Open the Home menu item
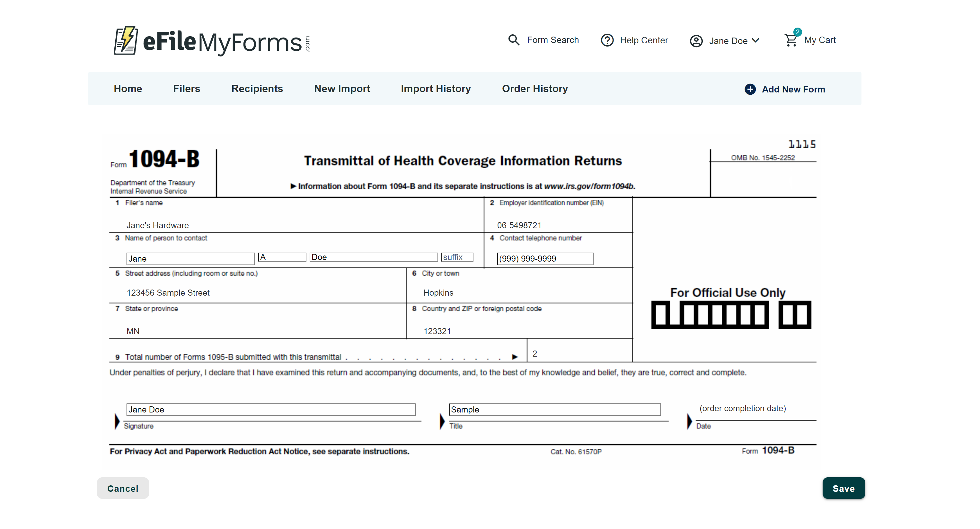The height and width of the screenshot is (529, 980). pyautogui.click(x=128, y=89)
